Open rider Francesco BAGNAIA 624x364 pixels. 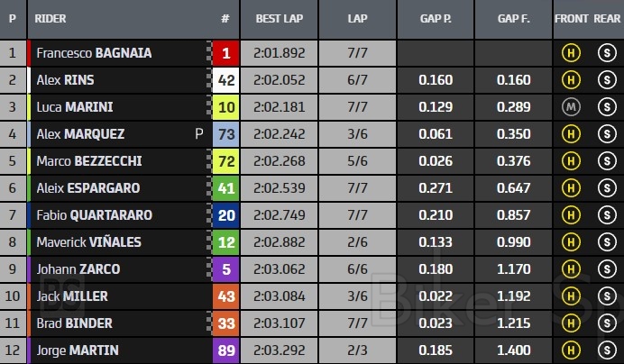[x=94, y=53]
